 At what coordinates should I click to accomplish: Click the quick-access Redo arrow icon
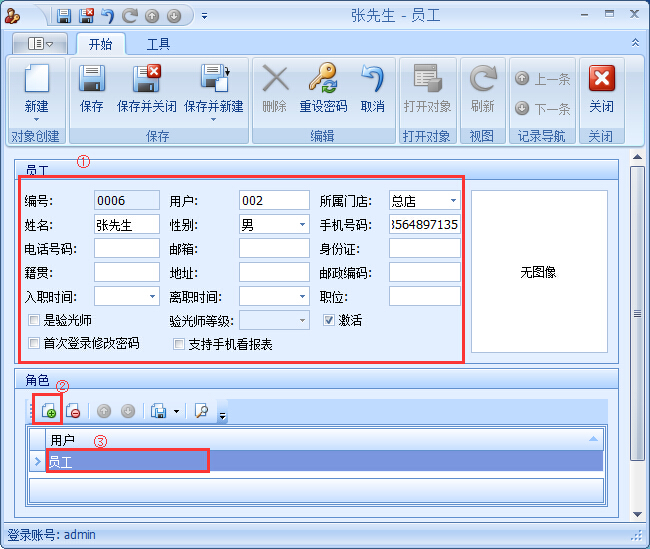[x=130, y=16]
